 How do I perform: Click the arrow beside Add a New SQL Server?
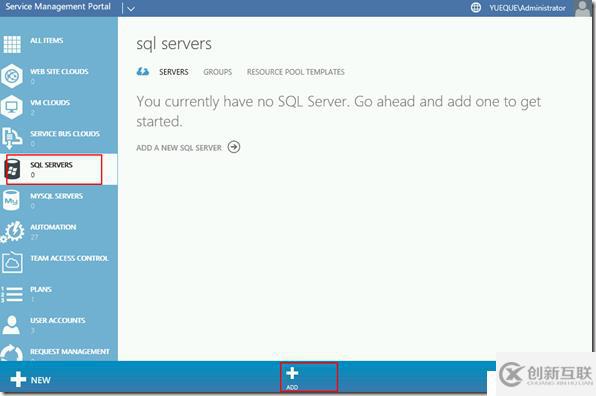click(234, 147)
